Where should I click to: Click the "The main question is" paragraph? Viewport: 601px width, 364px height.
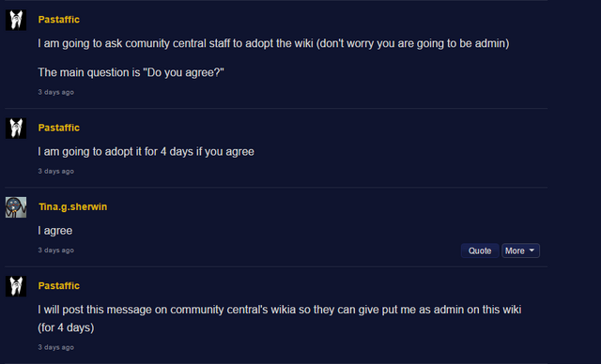tap(131, 72)
